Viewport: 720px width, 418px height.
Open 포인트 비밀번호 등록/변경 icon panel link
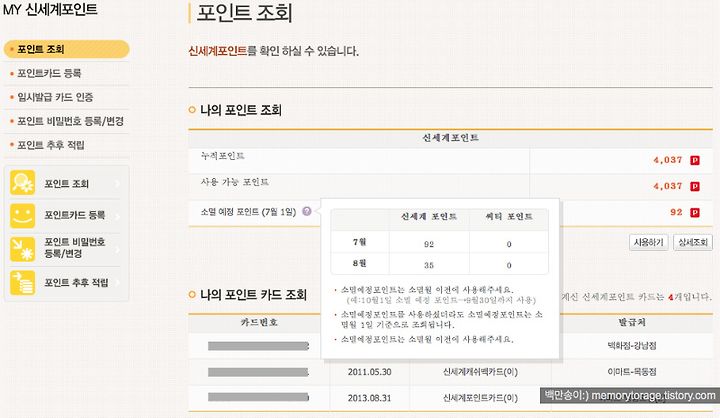pos(75,248)
